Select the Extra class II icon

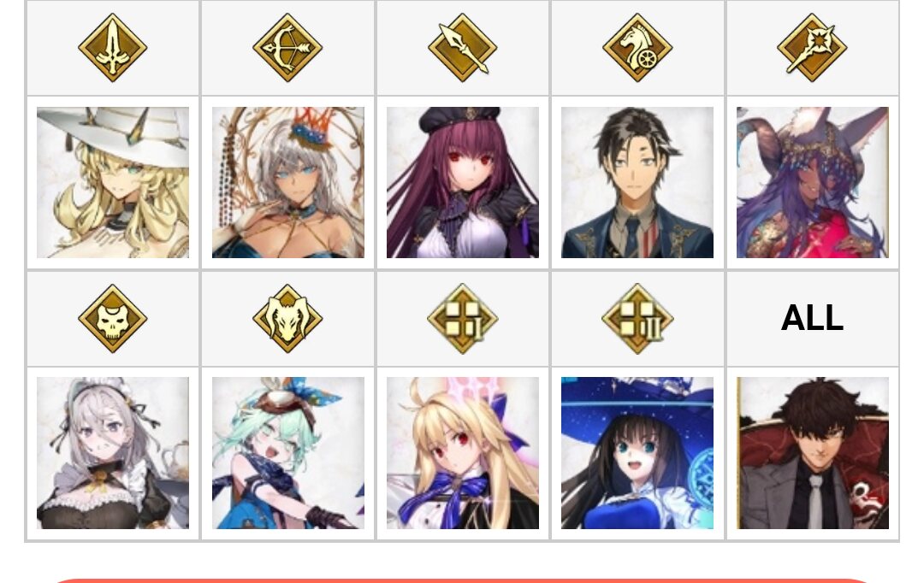637,319
